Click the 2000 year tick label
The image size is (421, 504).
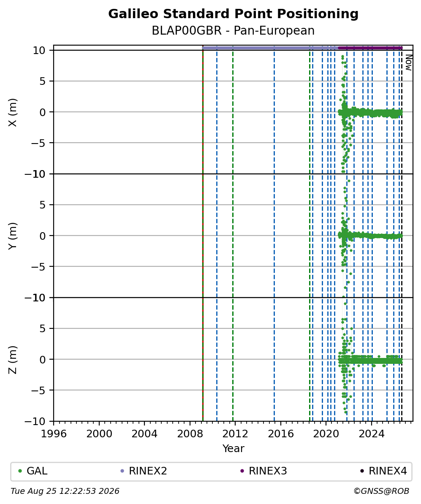tap(99, 434)
